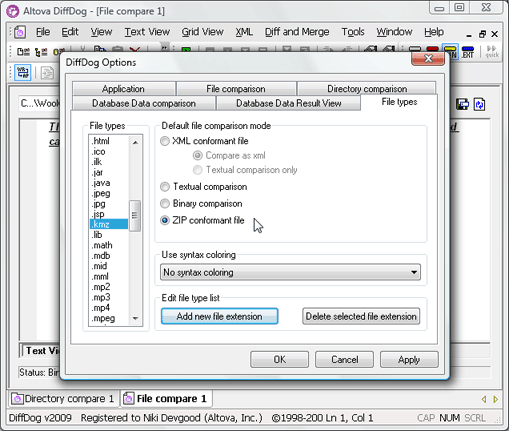Click file types list scroll up arrow
This screenshot has height=431, width=509.
pyautogui.click(x=135, y=143)
